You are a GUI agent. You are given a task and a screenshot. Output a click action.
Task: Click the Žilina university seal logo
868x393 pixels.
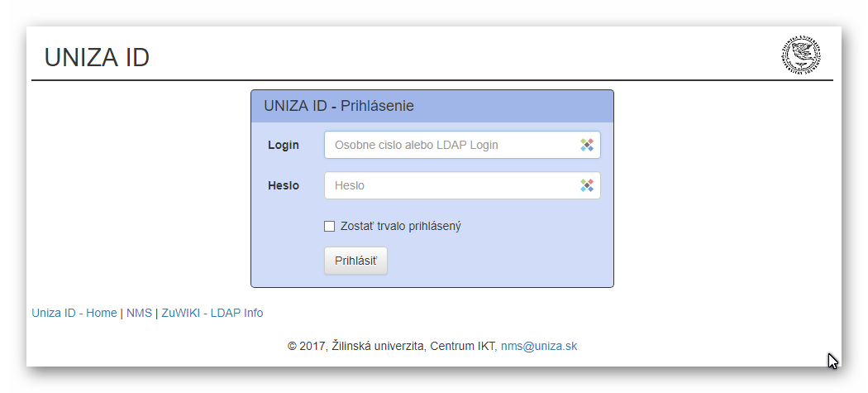coord(800,55)
